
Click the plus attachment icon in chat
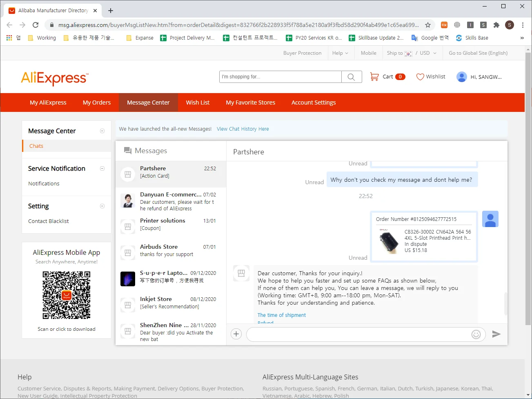(x=236, y=334)
